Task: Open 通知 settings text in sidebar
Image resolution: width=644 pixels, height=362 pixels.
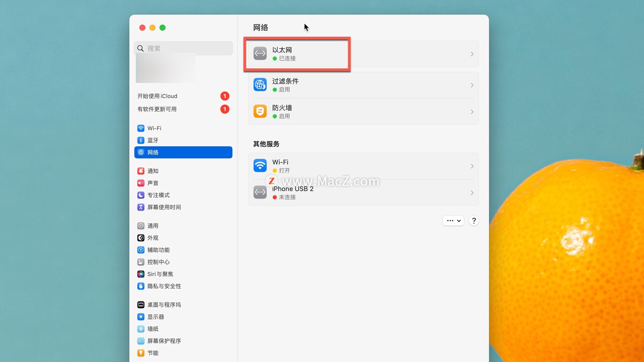Action: [153, 171]
